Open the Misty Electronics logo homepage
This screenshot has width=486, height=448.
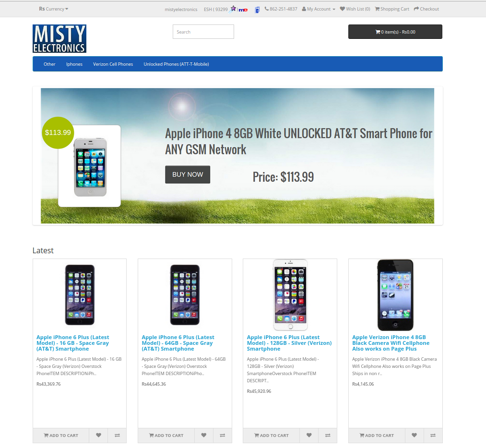tap(59, 39)
